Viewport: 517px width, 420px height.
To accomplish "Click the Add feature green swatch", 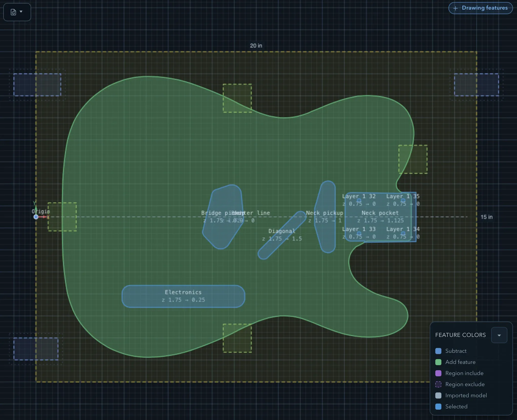I will tap(438, 362).
